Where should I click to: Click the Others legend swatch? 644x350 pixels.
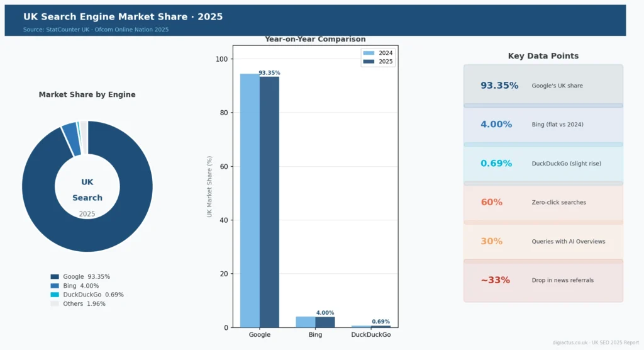click(55, 303)
